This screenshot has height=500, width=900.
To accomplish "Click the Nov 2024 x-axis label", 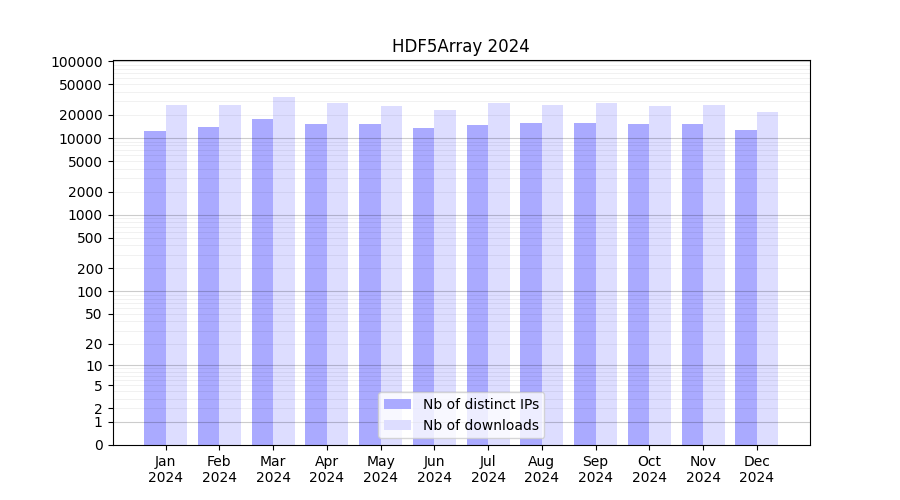I will (x=703, y=469).
